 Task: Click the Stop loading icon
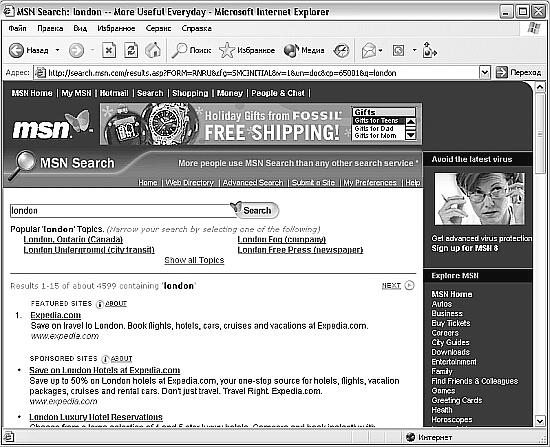pyautogui.click(x=109, y=51)
